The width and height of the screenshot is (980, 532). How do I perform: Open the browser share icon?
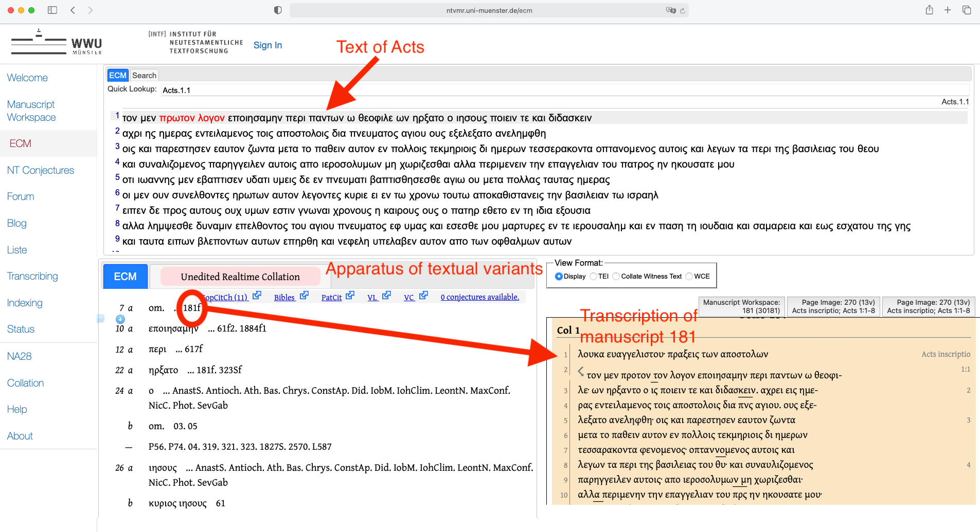click(x=929, y=10)
